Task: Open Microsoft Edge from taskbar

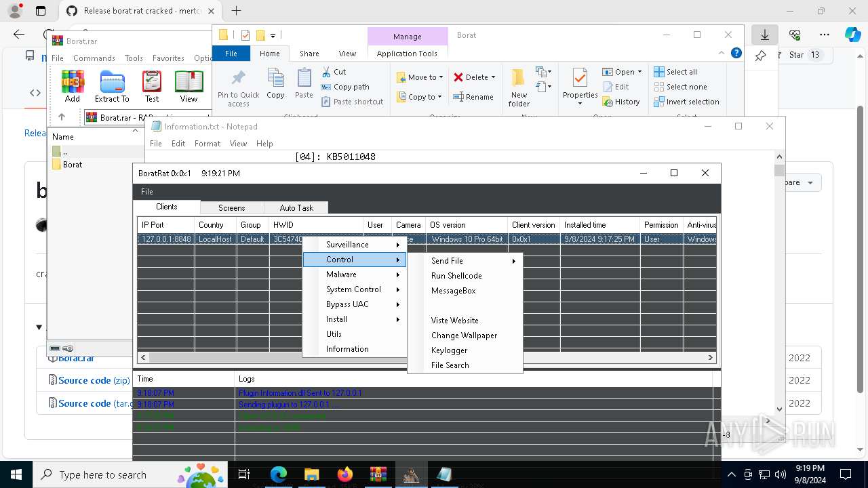Action: point(279,474)
